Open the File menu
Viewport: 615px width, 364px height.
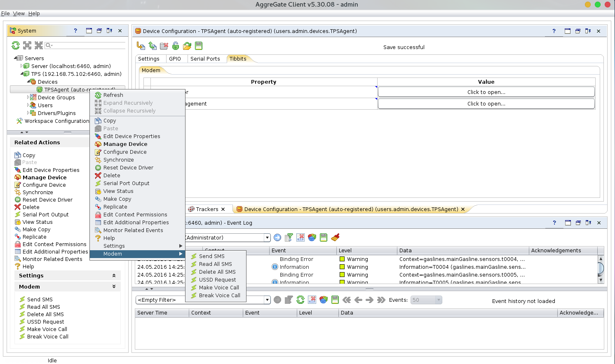(x=5, y=13)
